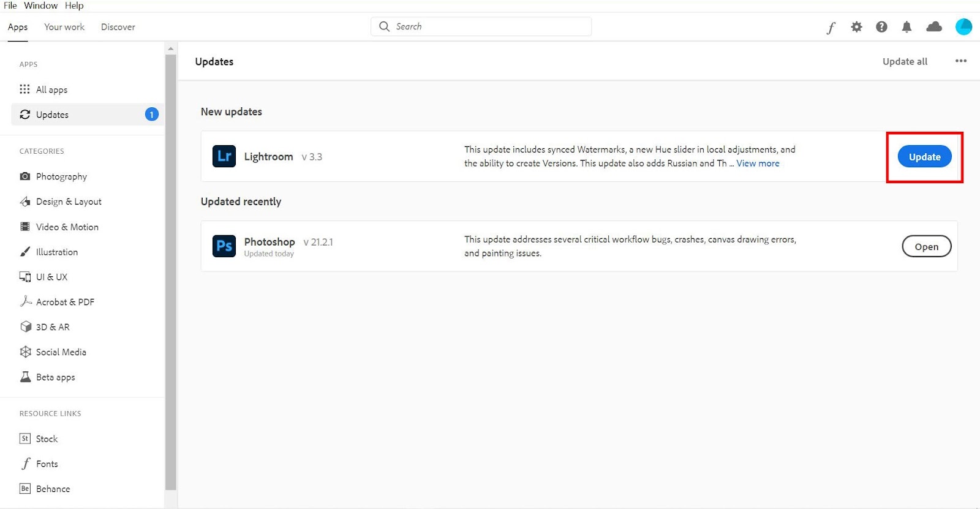Click the 'Updated today' text under Photoshop
Screen dimensions: 980x509
269,254
